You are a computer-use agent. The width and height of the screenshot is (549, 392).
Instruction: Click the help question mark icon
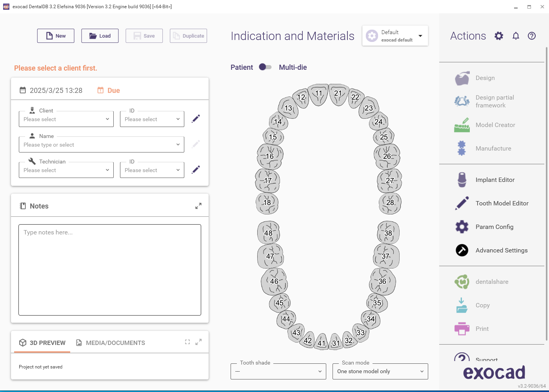point(532,36)
